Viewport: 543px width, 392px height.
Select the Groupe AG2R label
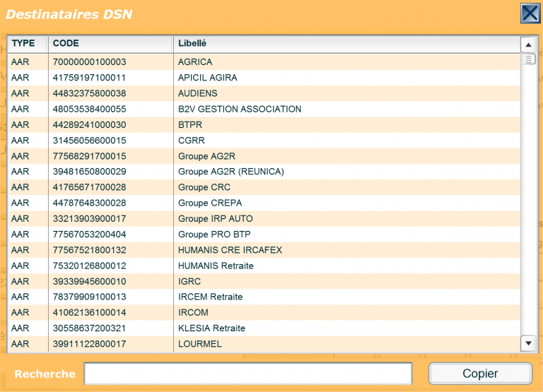pos(206,156)
